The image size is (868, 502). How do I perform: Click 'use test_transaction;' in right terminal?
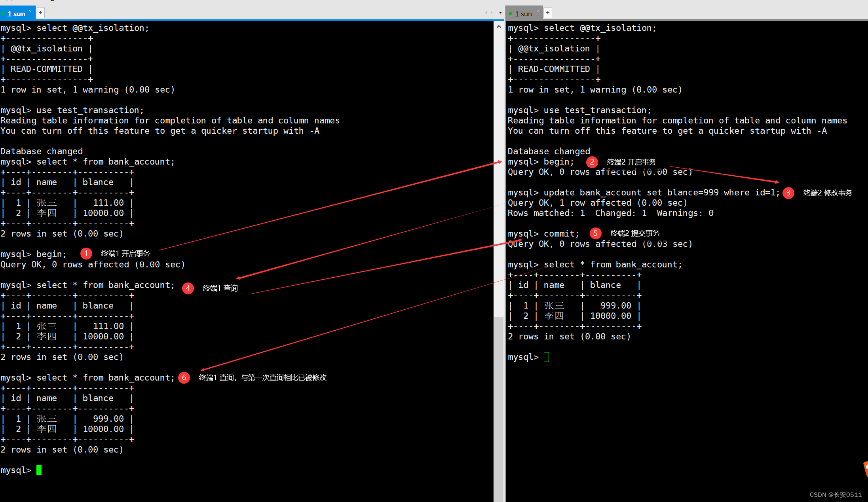597,110
